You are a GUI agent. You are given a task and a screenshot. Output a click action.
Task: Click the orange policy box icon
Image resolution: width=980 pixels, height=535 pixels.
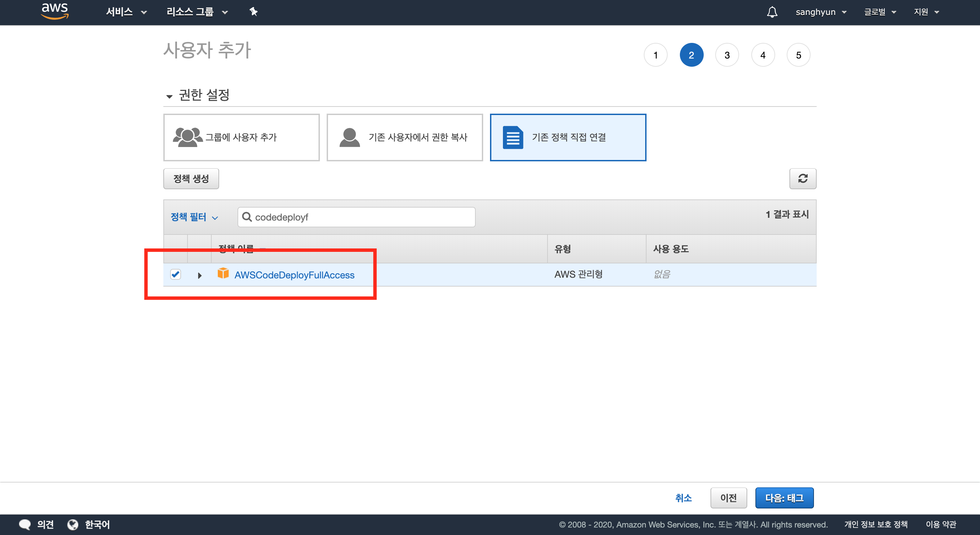coord(223,274)
